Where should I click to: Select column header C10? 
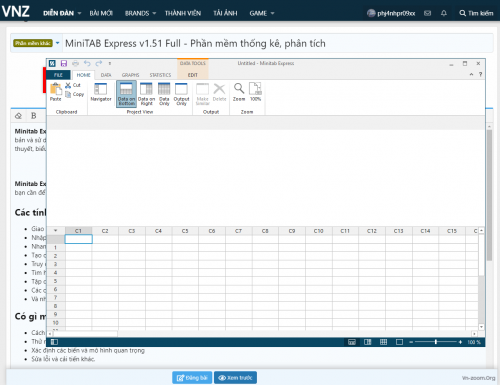318,231
